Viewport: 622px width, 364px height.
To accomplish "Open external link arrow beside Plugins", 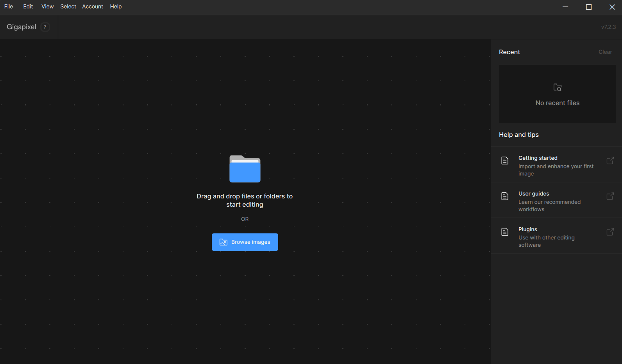I will tap(610, 232).
